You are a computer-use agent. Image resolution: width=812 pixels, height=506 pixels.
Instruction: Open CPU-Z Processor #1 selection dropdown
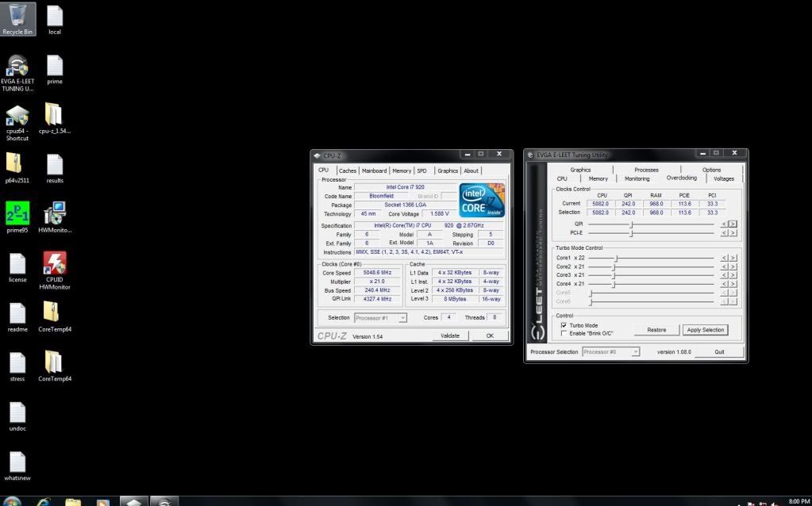click(380, 318)
